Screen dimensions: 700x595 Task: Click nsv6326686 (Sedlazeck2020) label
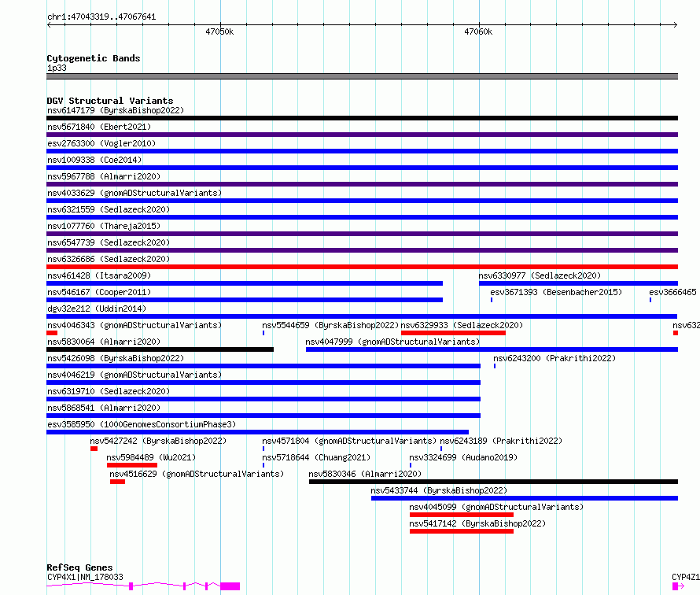click(x=109, y=259)
